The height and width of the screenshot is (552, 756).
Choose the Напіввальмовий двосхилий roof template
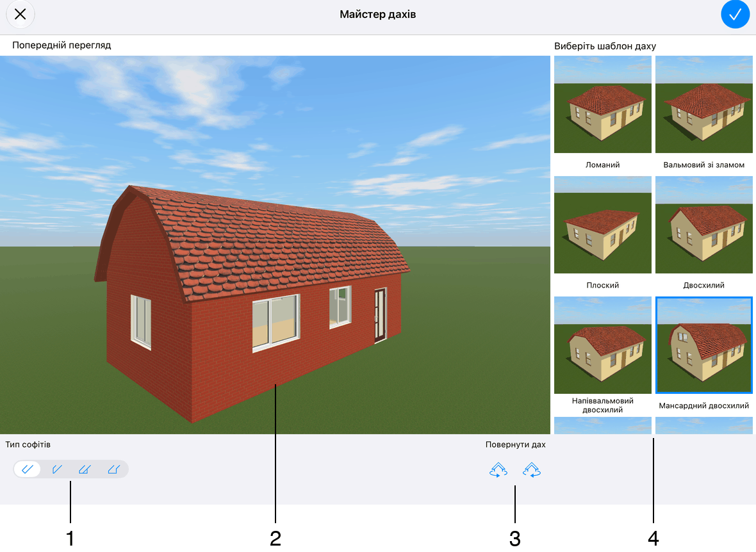tap(603, 345)
